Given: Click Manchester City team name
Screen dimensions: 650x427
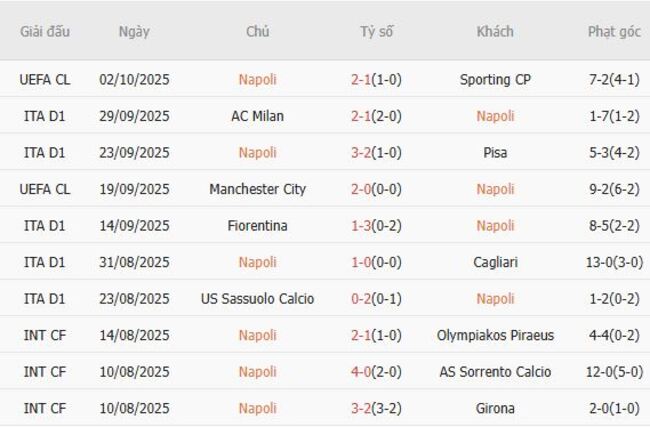Looking at the screenshot, I should coord(257,189).
